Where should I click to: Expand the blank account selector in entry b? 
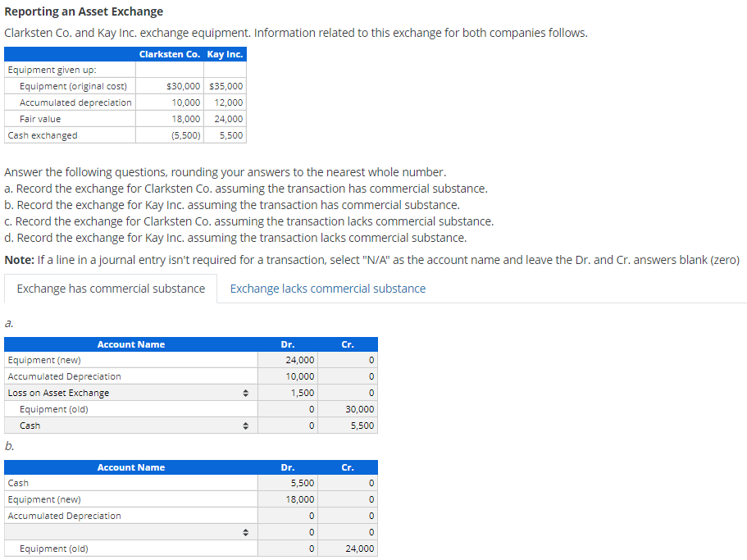244,532
